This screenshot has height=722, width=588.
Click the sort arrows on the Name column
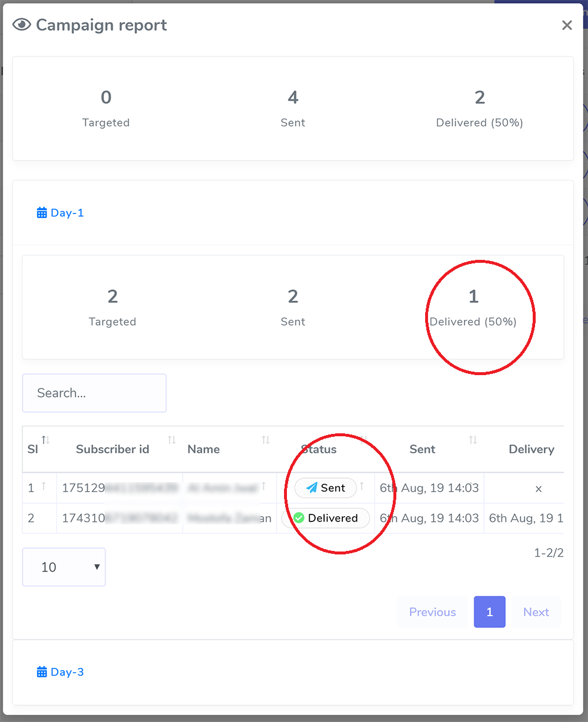(x=265, y=440)
